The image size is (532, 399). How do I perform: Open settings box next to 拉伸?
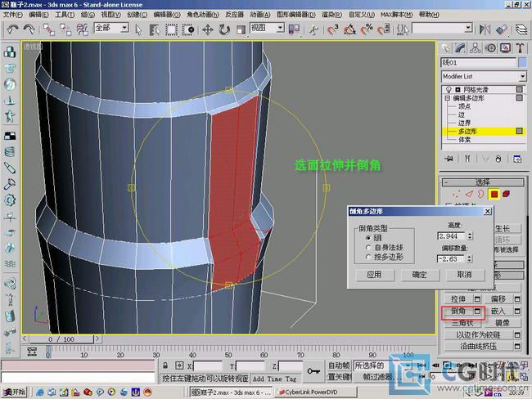477,299
